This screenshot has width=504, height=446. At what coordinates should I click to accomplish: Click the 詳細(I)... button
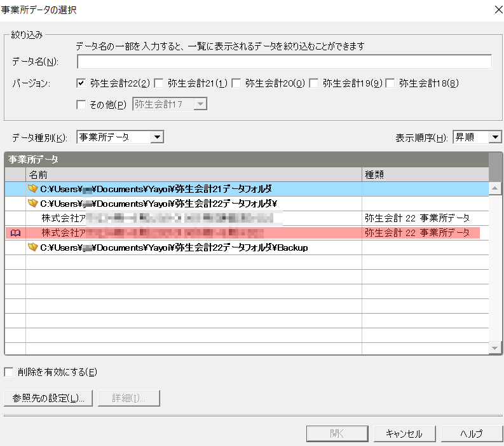point(129,398)
